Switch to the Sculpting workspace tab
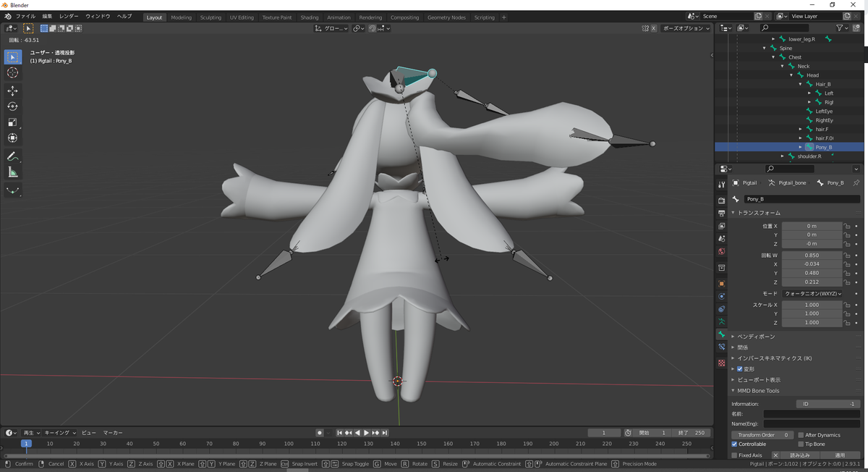The height and width of the screenshot is (472, 868). [210, 17]
